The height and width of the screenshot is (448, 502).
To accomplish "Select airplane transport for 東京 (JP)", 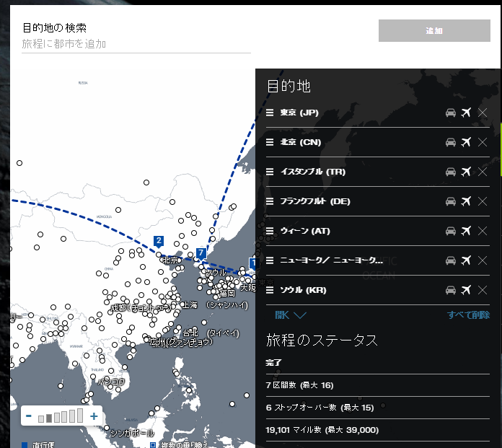I will 466,113.
